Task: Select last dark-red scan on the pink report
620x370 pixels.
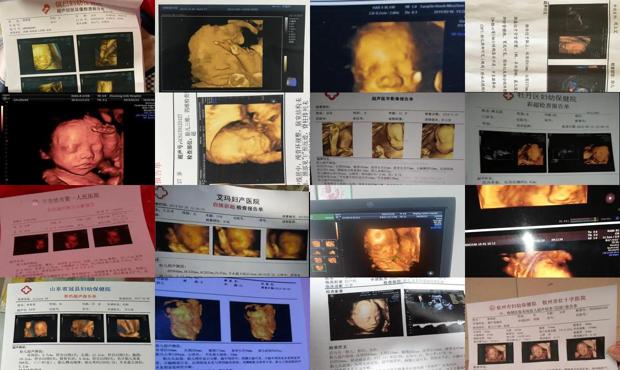Action: pyautogui.click(x=112, y=236)
